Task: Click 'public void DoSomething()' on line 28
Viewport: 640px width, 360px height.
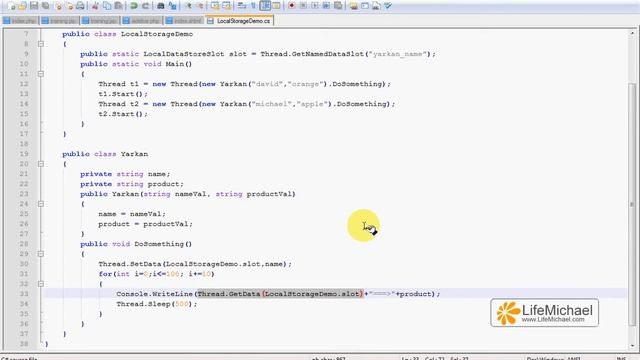Action: (136, 244)
